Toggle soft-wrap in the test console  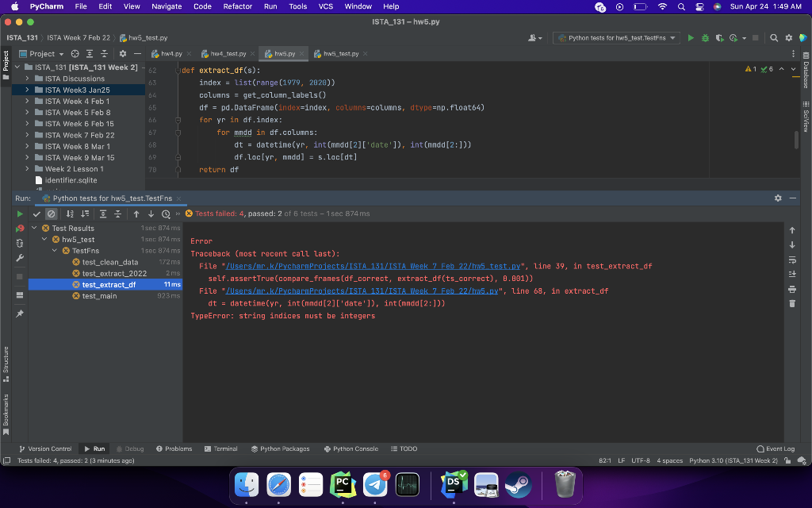click(792, 260)
